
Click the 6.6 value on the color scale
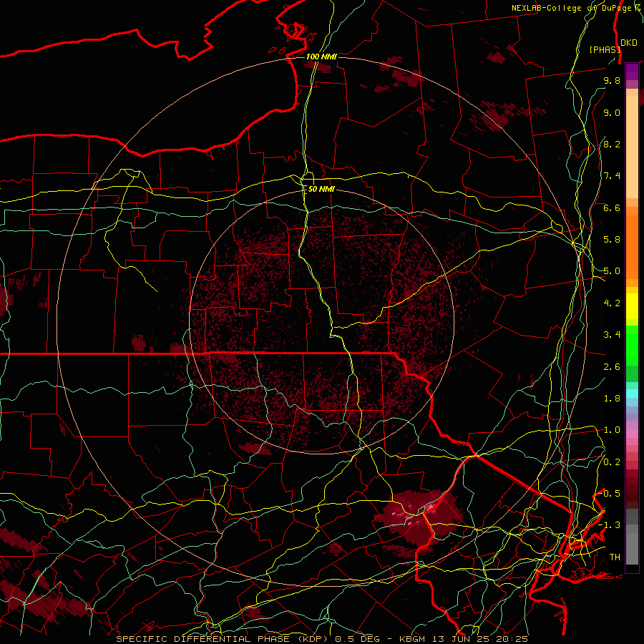click(x=612, y=208)
